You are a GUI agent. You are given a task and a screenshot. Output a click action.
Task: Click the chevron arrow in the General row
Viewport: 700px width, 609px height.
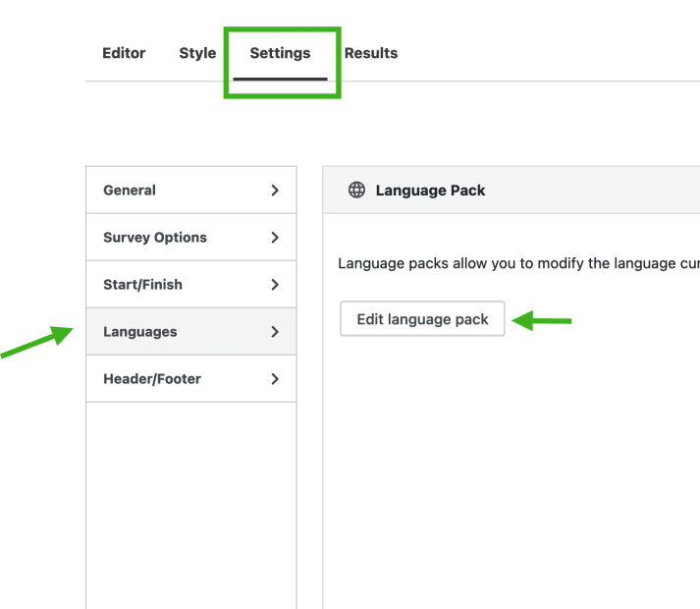(275, 191)
